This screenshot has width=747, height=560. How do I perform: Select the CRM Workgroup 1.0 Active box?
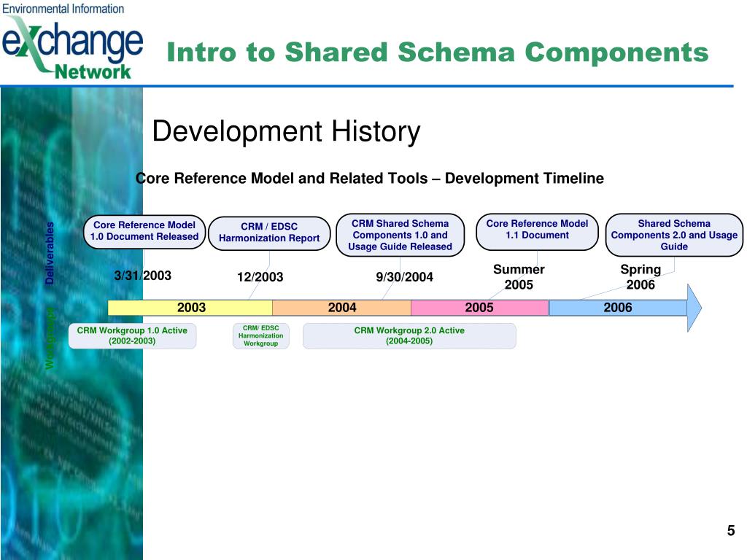click(x=132, y=335)
